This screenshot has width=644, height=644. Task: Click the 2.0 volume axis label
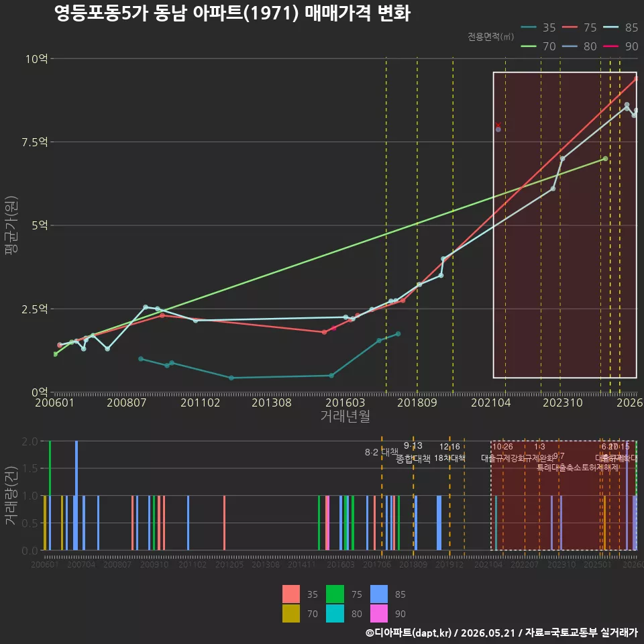click(x=30, y=441)
